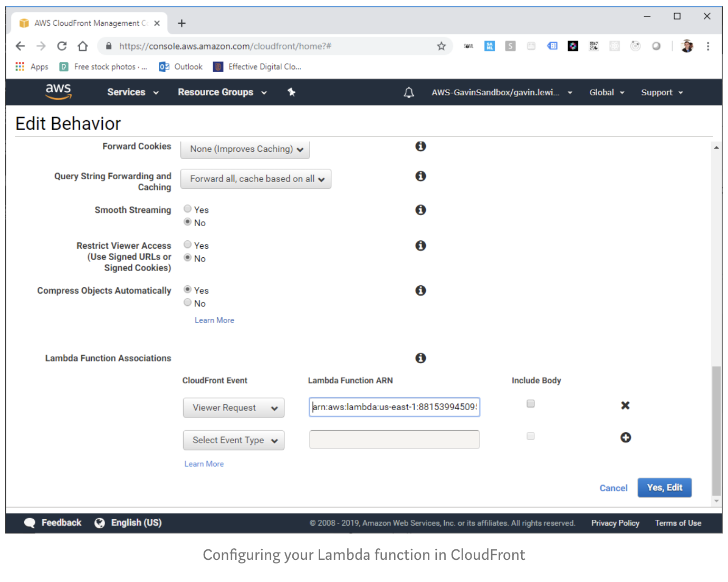
Task: Open the Apps bookmarks grid
Action: click(20, 66)
